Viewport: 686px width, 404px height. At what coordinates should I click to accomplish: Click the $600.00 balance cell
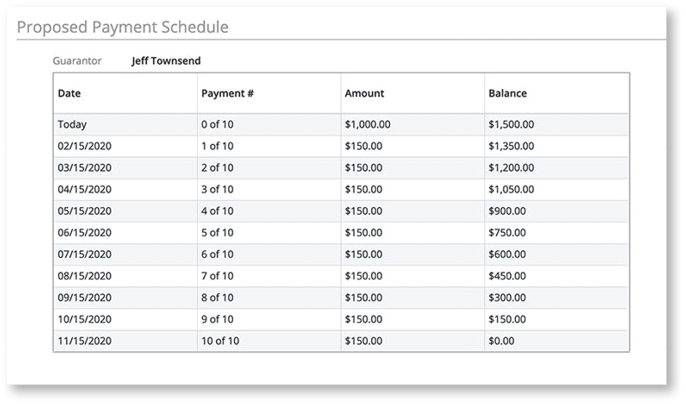(507, 254)
